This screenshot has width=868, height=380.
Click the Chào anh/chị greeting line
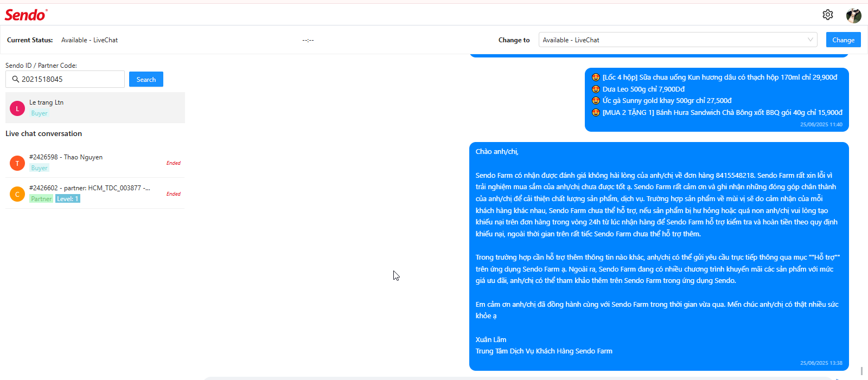click(x=497, y=151)
